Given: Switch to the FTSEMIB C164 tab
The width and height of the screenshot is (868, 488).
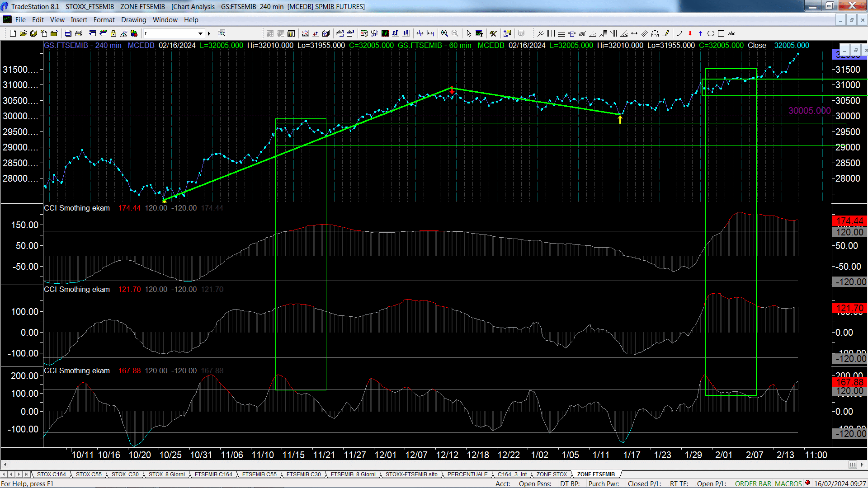Looking at the screenshot, I should pyautogui.click(x=213, y=474).
